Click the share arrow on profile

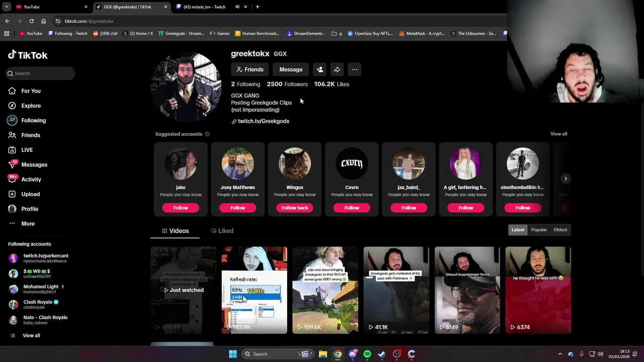coord(337,69)
